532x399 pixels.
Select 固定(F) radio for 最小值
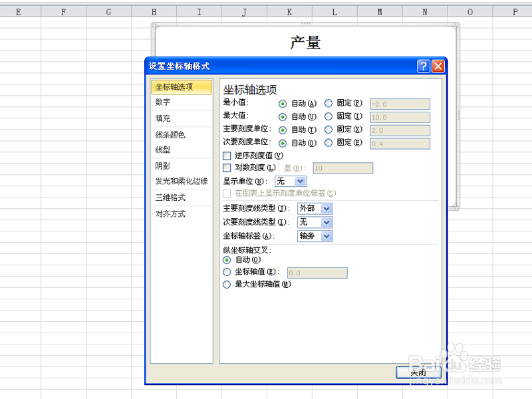[x=328, y=103]
